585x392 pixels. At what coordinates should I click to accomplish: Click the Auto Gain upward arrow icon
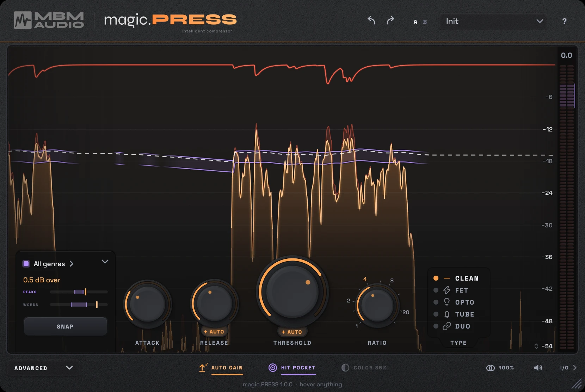(203, 368)
